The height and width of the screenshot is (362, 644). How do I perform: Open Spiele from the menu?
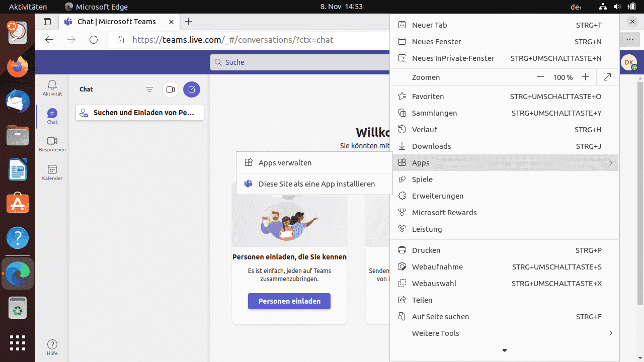[504, 179]
